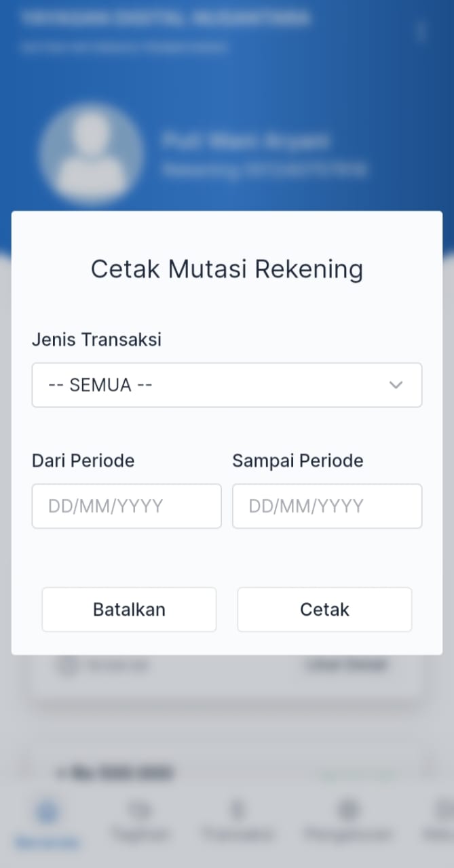Open the three-dot menu in header
The height and width of the screenshot is (868, 454).
(x=421, y=32)
